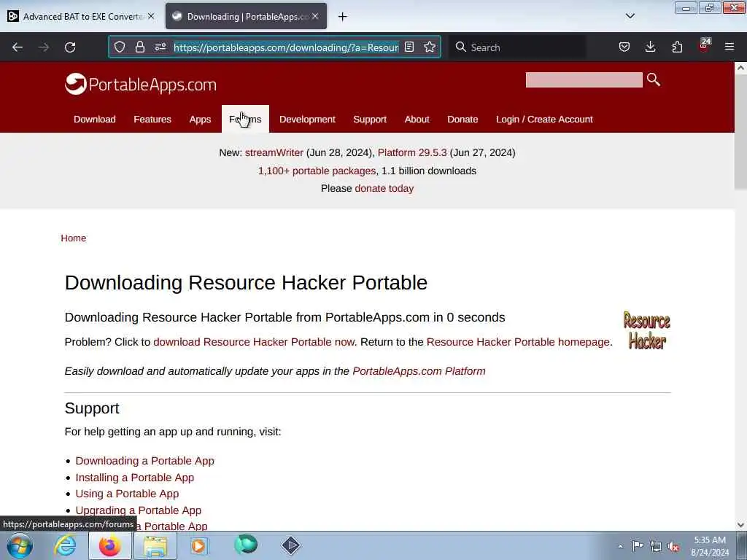
Task: Select the Downloading PortableApps tab
Action: tap(246, 16)
